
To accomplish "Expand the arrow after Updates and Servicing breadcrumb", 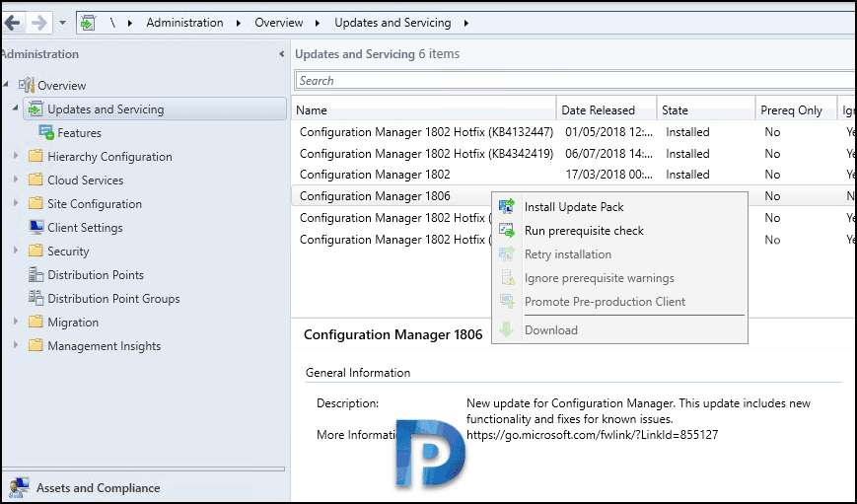I will 465,23.
